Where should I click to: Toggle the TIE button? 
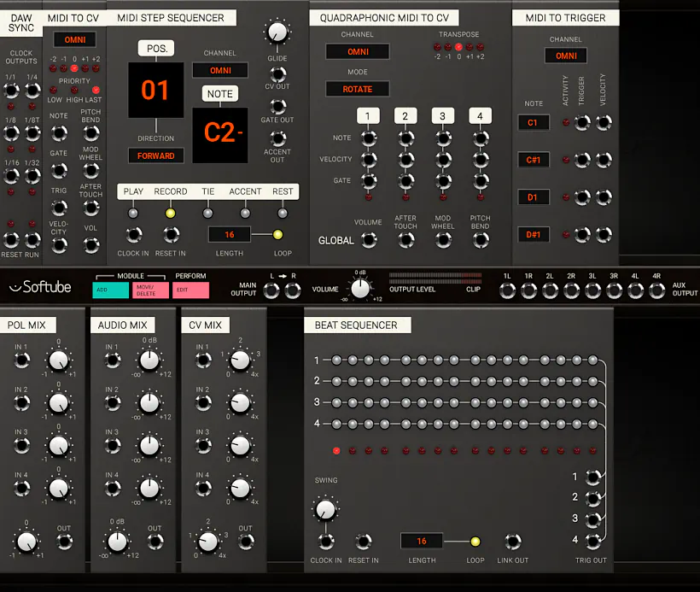207,213
